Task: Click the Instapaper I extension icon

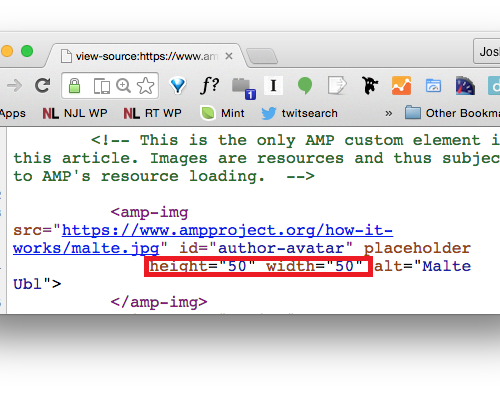Action: tap(273, 86)
